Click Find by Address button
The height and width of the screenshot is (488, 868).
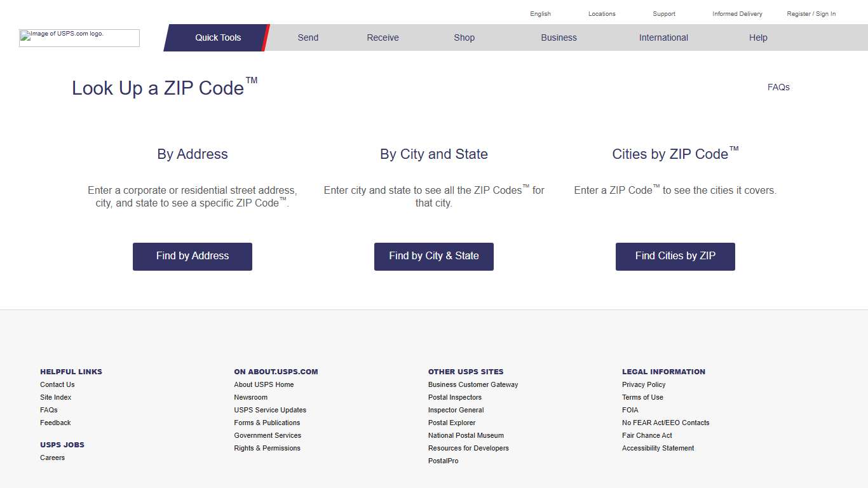click(x=192, y=256)
